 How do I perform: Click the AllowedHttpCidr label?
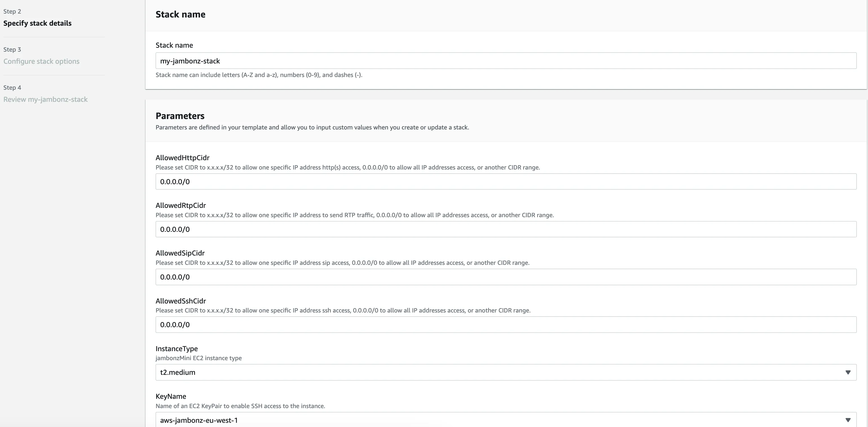coord(182,158)
